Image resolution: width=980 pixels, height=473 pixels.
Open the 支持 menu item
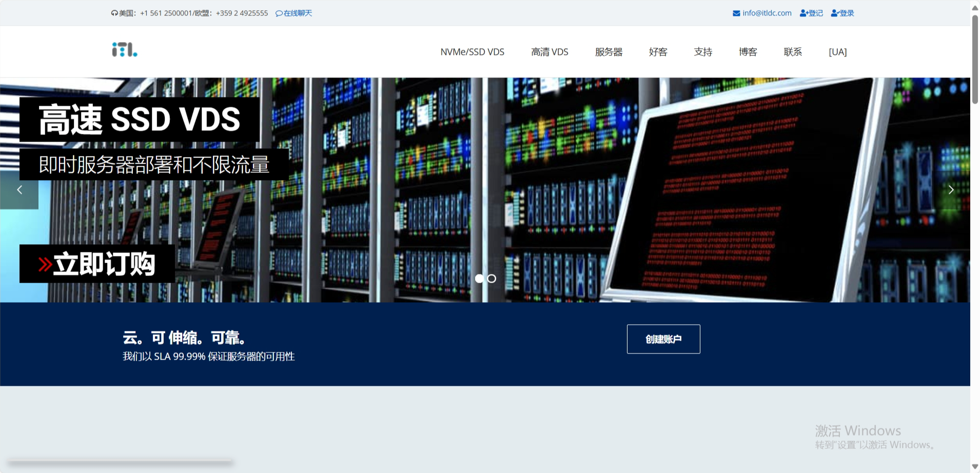point(703,52)
